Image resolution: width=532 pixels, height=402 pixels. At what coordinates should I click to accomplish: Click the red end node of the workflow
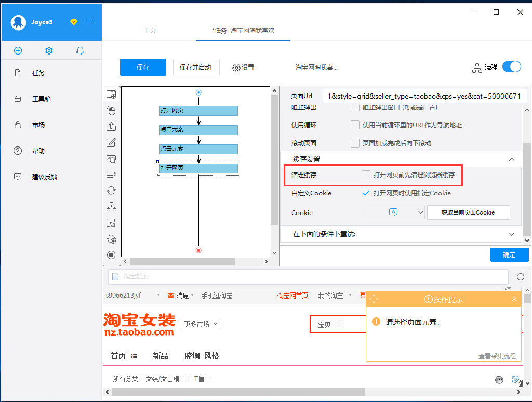(199, 250)
